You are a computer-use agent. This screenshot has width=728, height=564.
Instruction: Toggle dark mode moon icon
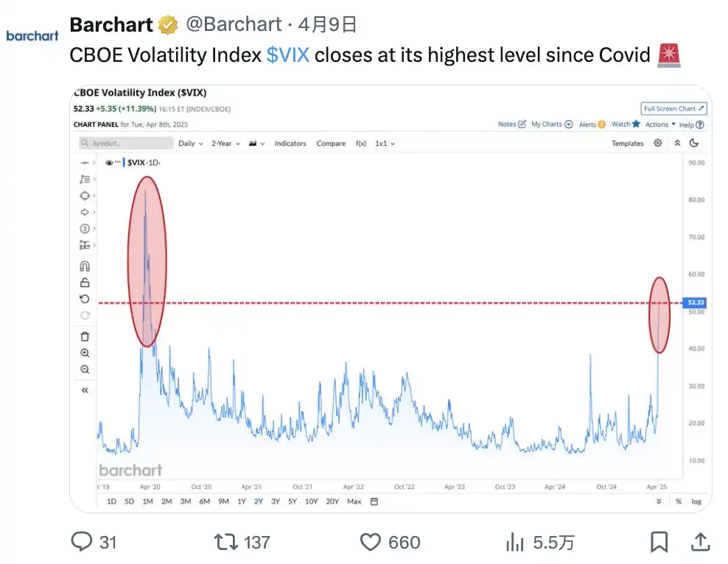point(693,144)
